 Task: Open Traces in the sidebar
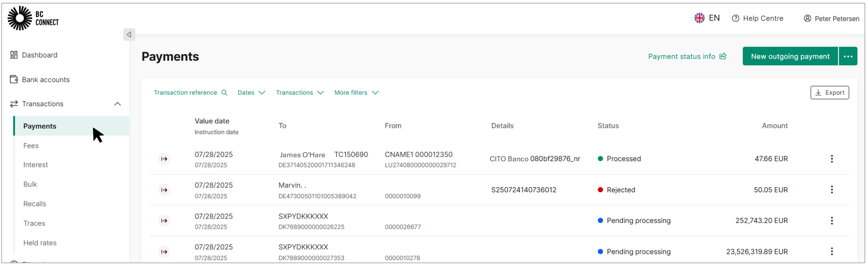[x=34, y=223]
